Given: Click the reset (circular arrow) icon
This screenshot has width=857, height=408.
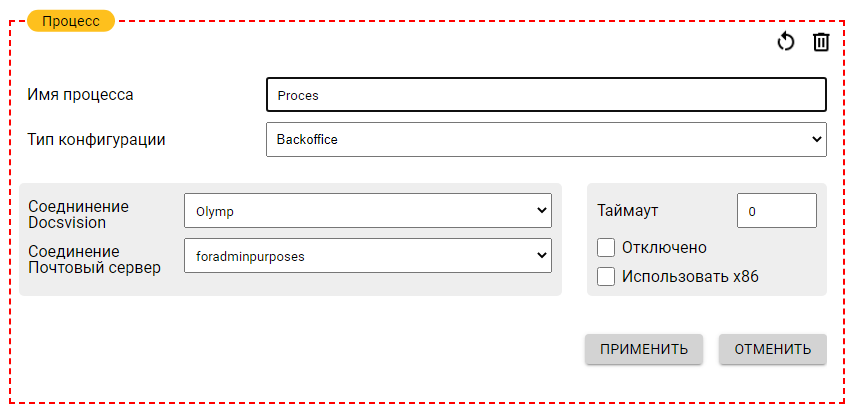Looking at the screenshot, I should point(786,42).
